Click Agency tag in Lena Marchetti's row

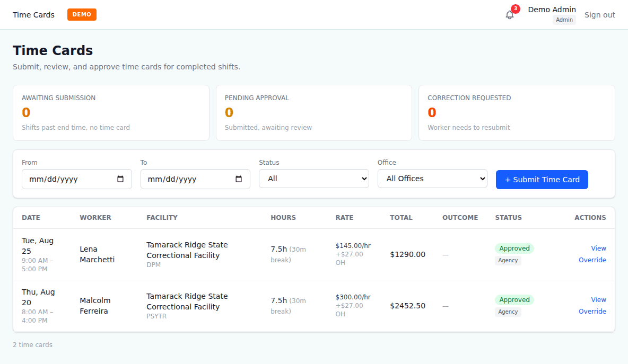pos(508,260)
